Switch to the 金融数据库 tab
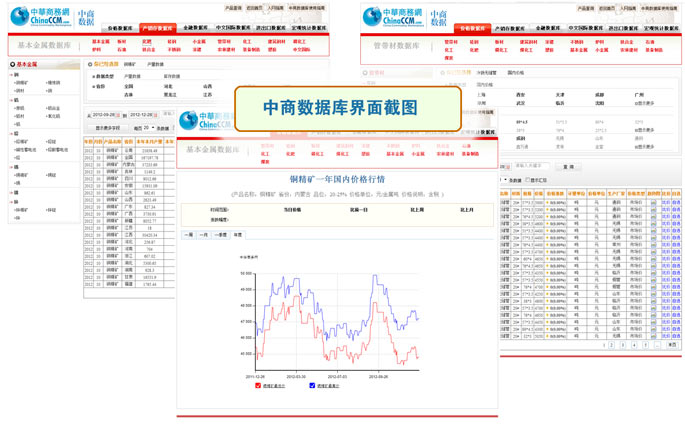 coord(195,28)
